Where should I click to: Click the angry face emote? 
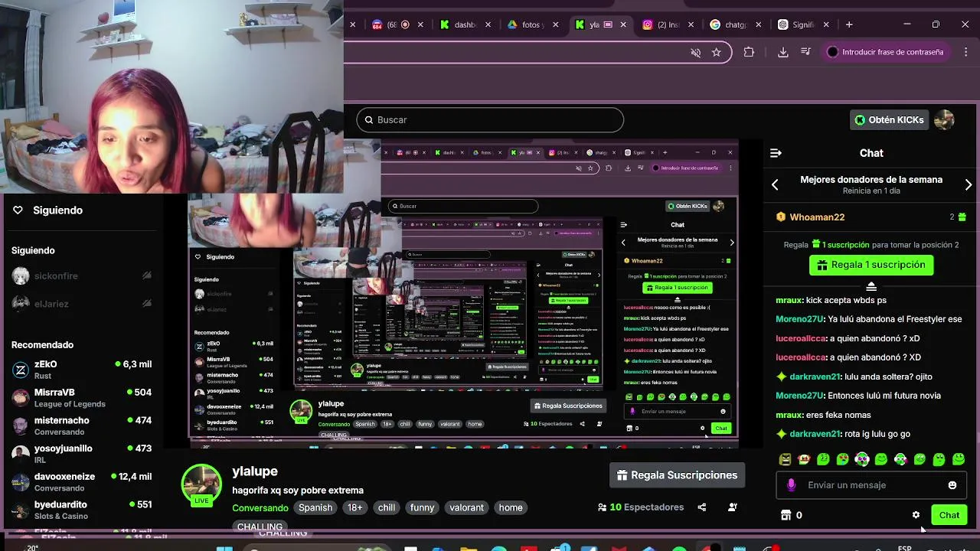coord(785,459)
